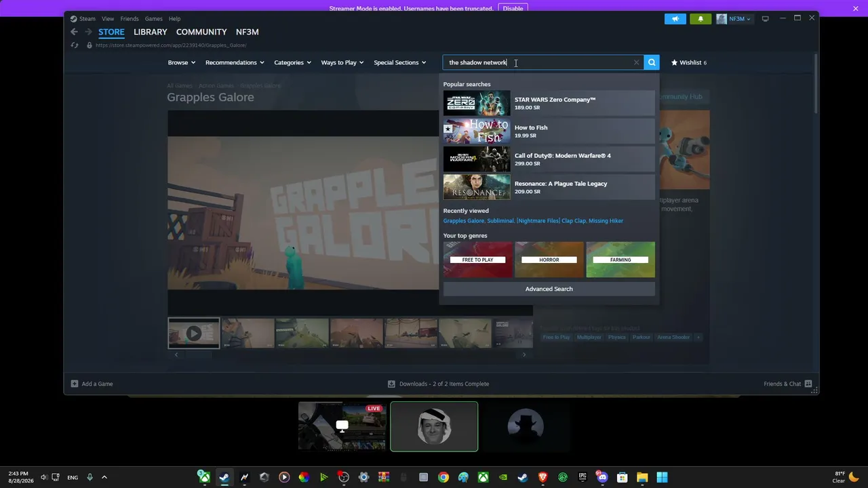
Task: Open the Windows Start menu
Action: (x=662, y=477)
